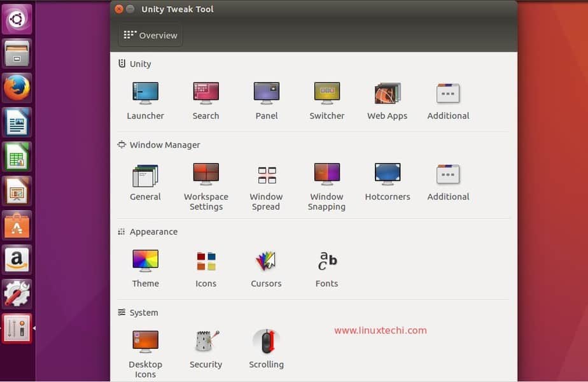This screenshot has height=382, width=588.
Task: Close the Unity Tweak Tool window
Action: click(x=119, y=9)
